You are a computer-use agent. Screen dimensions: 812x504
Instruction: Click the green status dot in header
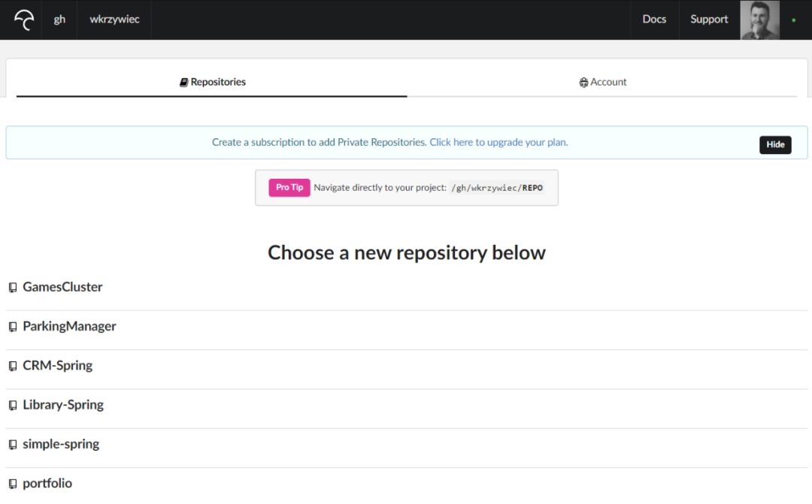pos(794,20)
